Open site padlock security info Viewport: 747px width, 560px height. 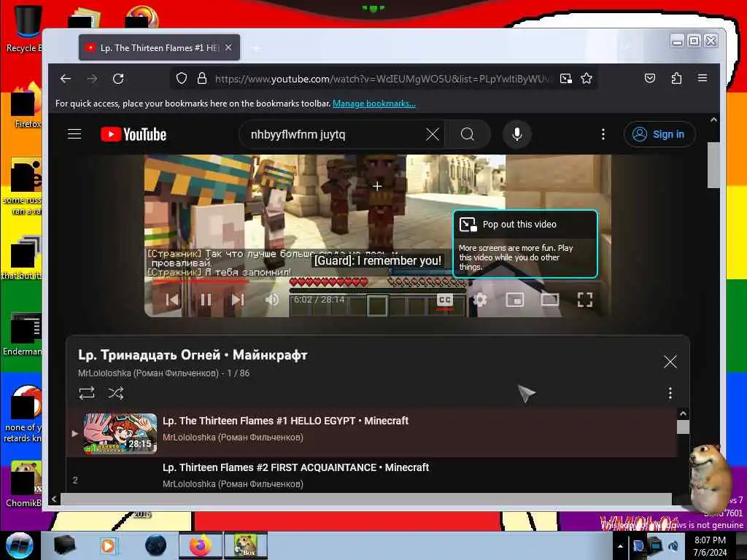(x=202, y=78)
